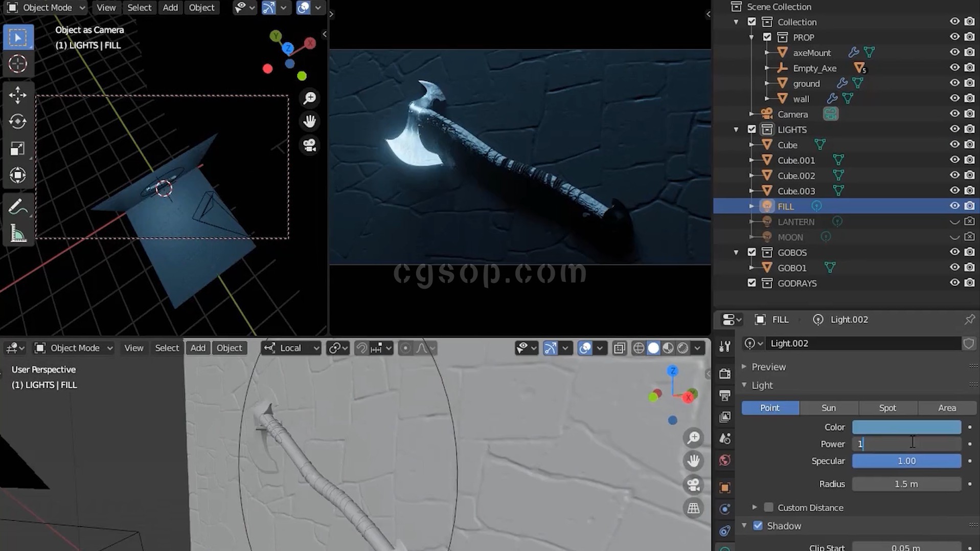Open Local transform orientation dropdown
The image size is (980, 551).
[291, 348]
